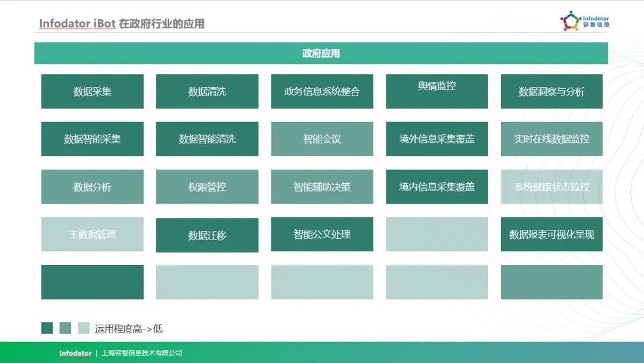
Task: Click the medium green legend swatch
Action: pyautogui.click(x=66, y=328)
